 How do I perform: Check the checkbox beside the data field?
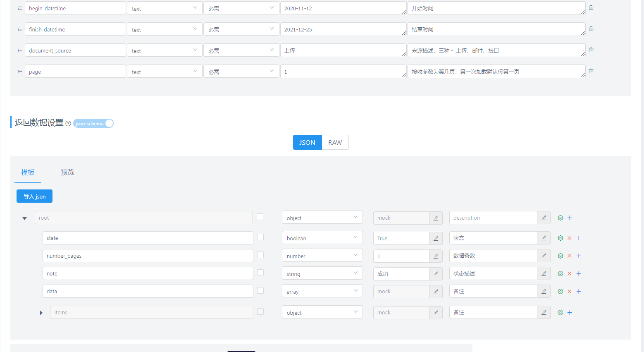(x=260, y=290)
